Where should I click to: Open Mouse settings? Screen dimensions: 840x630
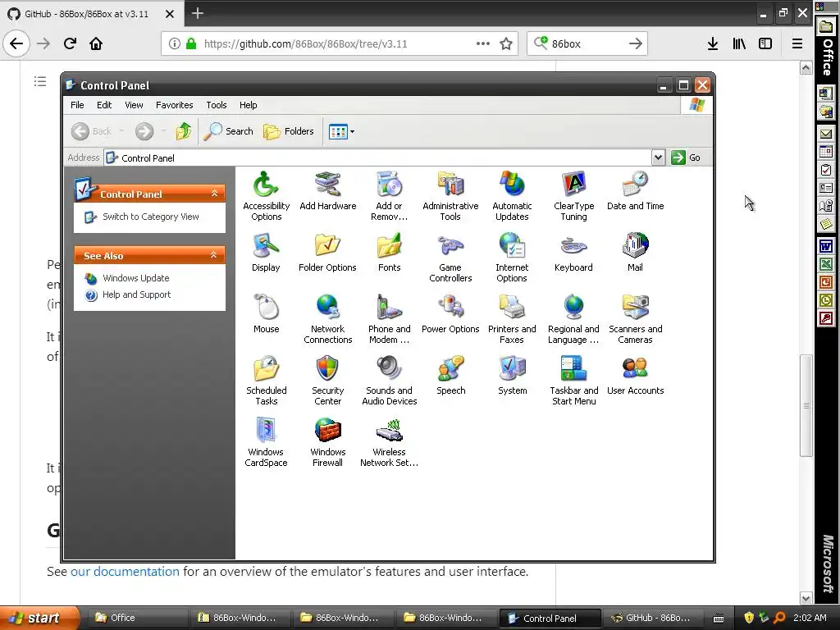click(266, 314)
